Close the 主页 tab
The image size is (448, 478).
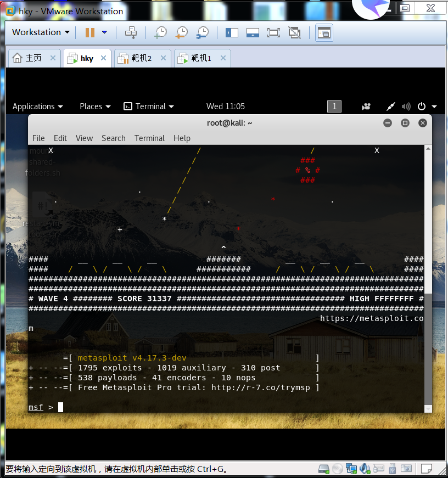click(x=53, y=58)
